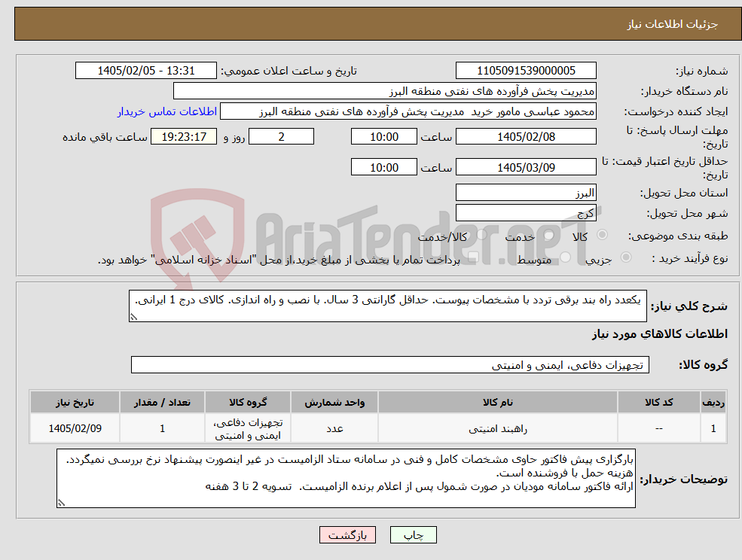Click the شماره نیاز label
Image resolution: width=742 pixels, height=560 pixels.
tap(701, 71)
